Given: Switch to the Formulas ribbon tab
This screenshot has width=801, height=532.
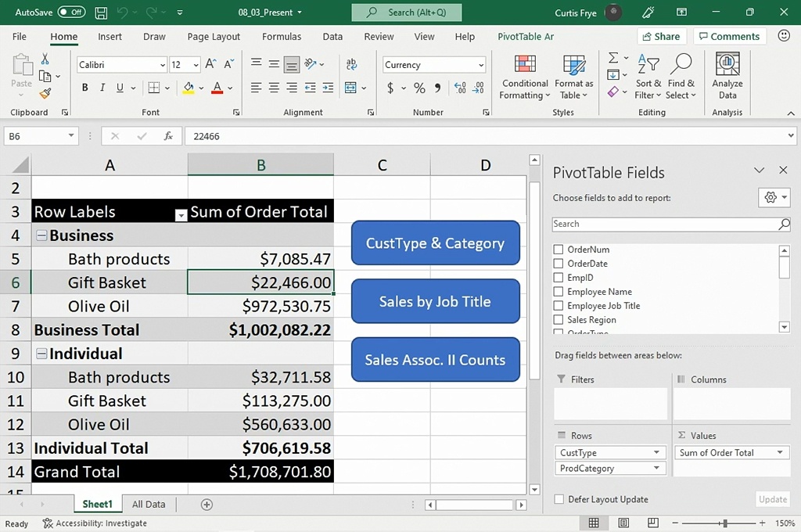Looking at the screenshot, I should [282, 37].
